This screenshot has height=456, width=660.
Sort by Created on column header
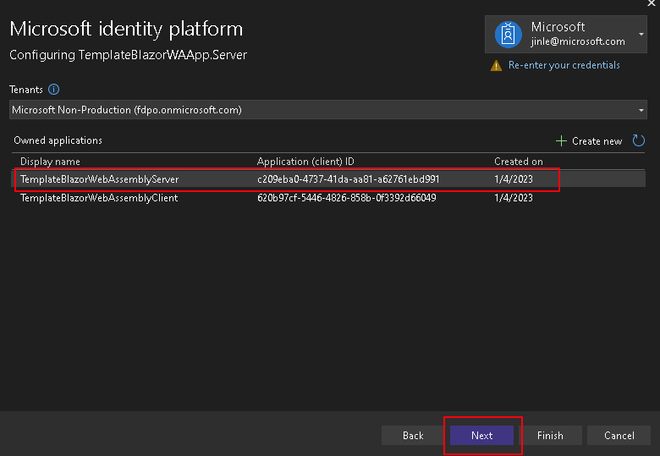click(519, 162)
